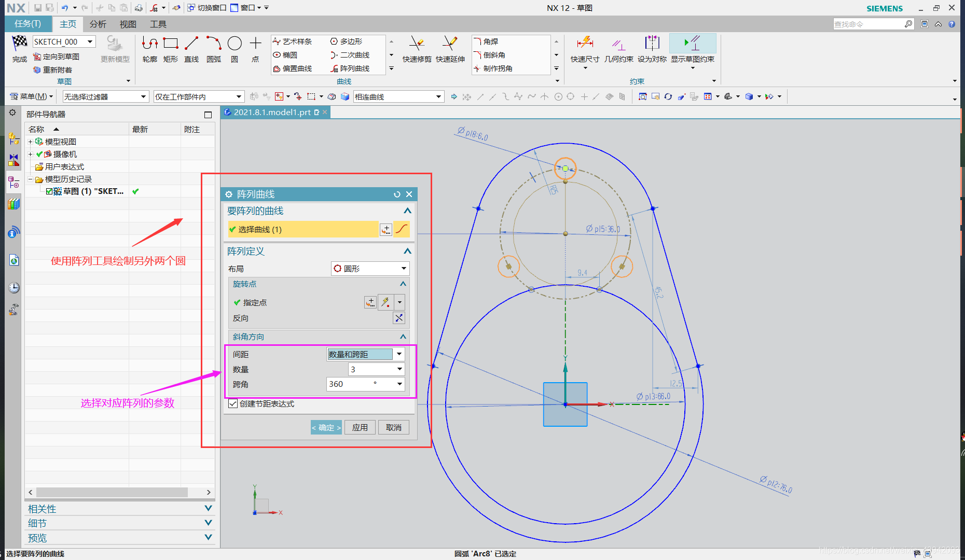
Task: Open the selection filter dropdown (无选择过滤器)
Action: click(x=105, y=97)
